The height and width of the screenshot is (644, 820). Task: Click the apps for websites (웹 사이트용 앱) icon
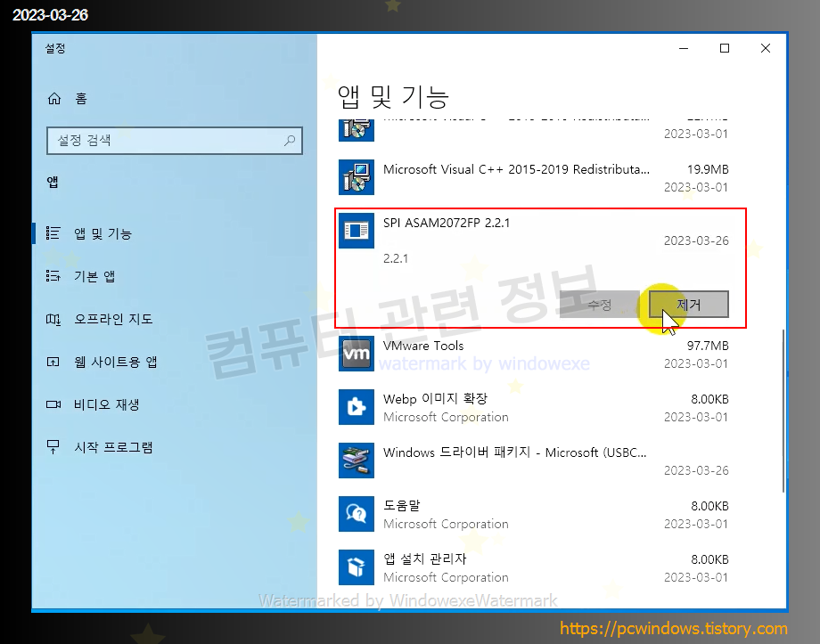point(53,362)
